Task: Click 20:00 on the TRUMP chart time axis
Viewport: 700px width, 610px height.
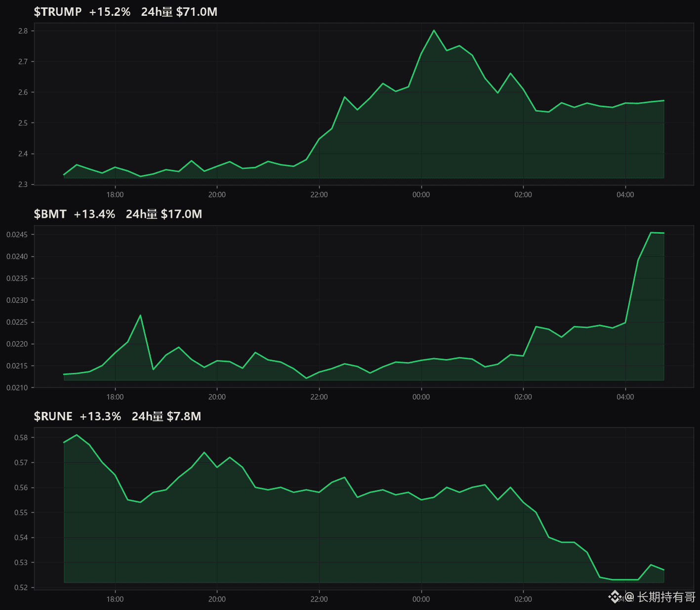Action: [x=217, y=195]
